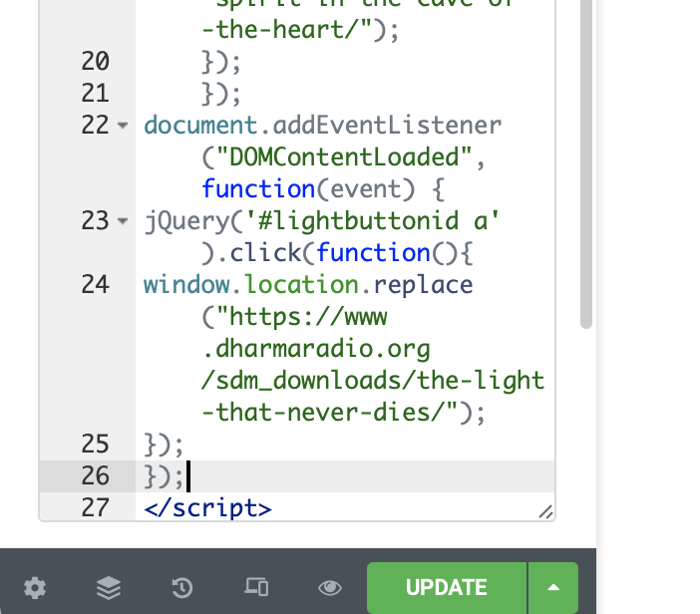Expand save options arrow beside UPDATE
The width and height of the screenshot is (700, 614).
553,588
